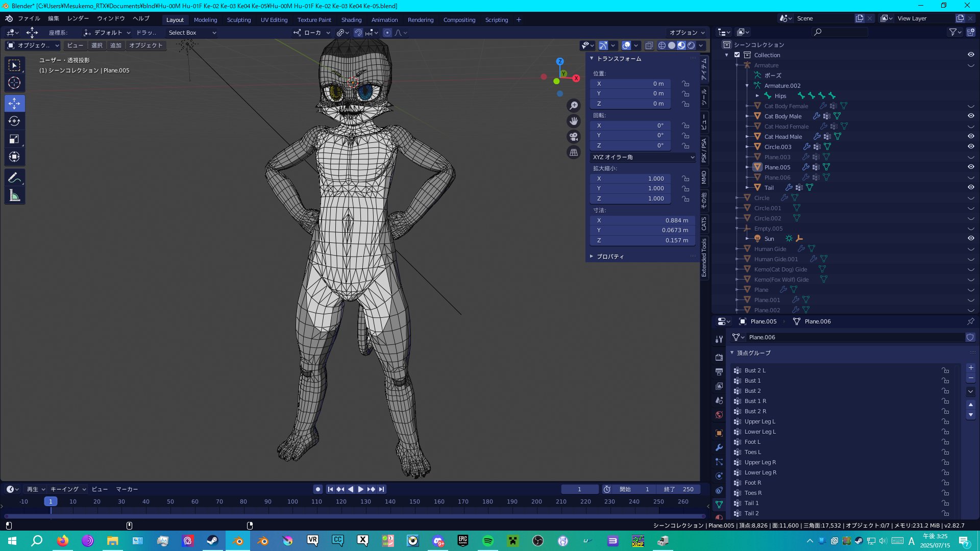
Task: Open the Object properties orange square tab
Action: (719, 433)
